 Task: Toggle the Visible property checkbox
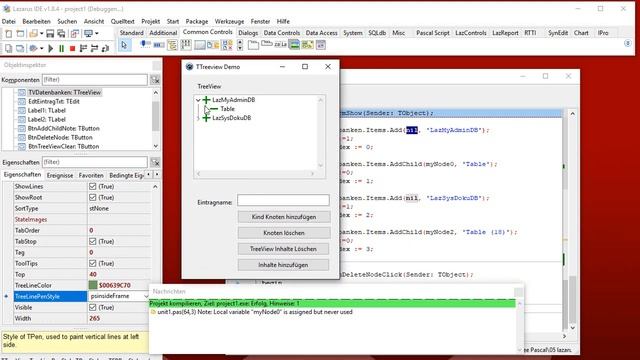pyautogui.click(x=93, y=308)
